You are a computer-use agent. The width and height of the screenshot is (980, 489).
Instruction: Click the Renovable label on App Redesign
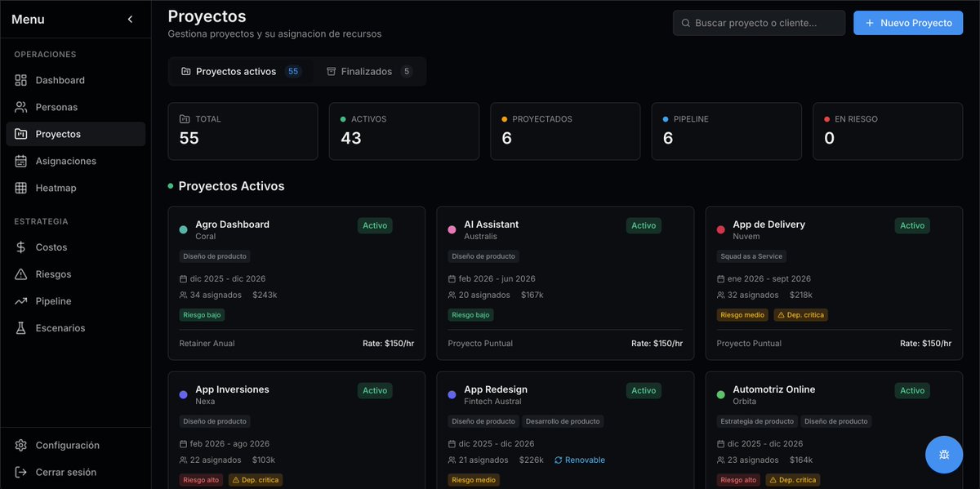[x=585, y=460]
